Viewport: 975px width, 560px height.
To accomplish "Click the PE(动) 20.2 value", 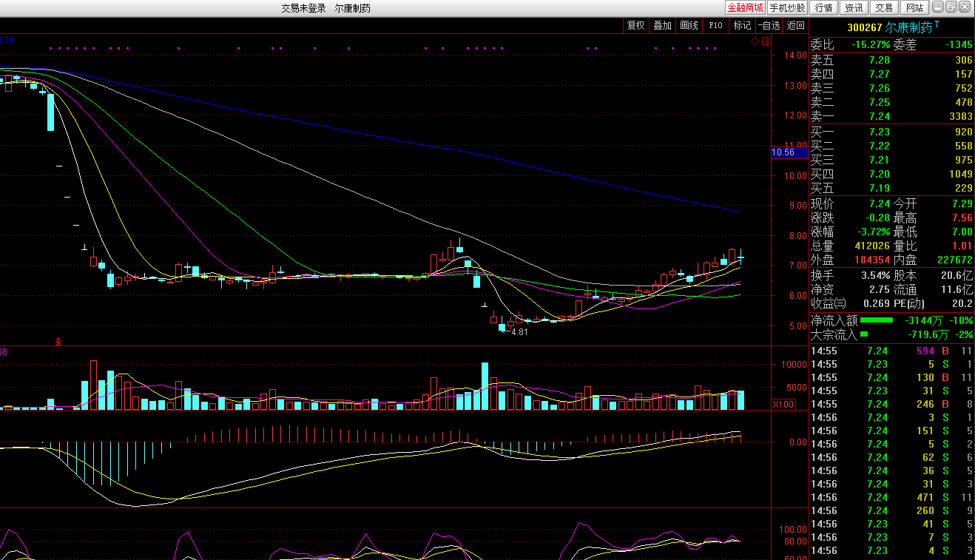I will tap(962, 303).
